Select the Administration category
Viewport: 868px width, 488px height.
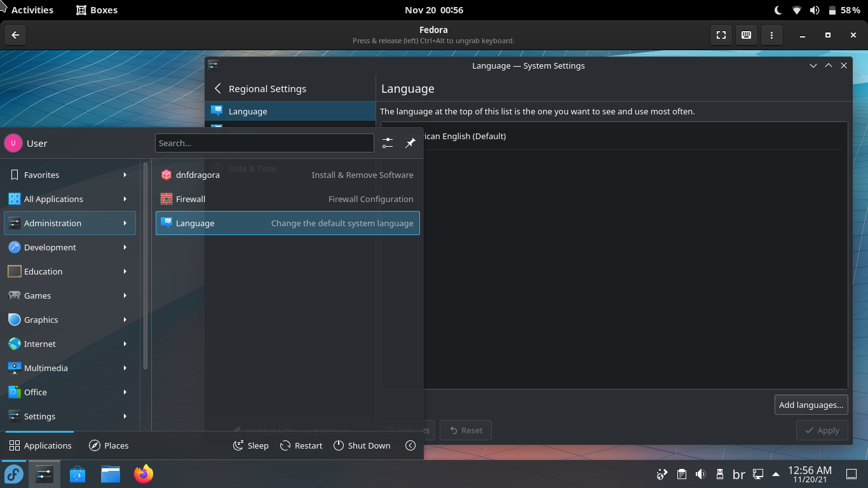pyautogui.click(x=70, y=223)
